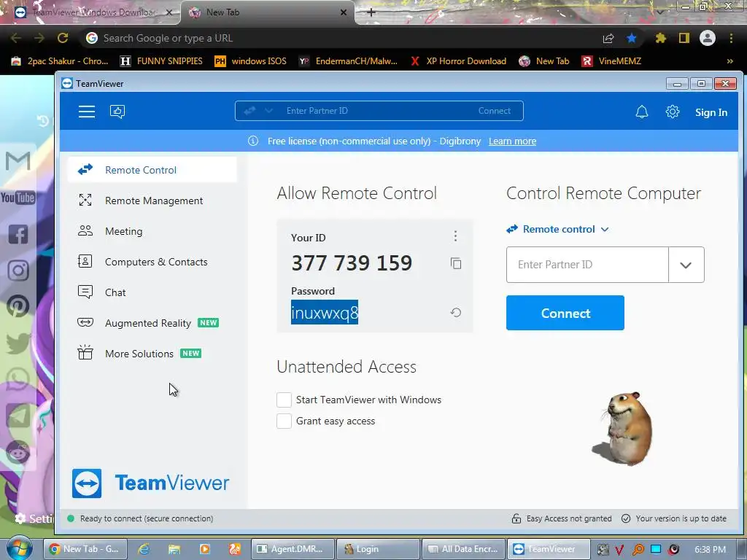Click the selected password inuxwxq8

[325, 312]
